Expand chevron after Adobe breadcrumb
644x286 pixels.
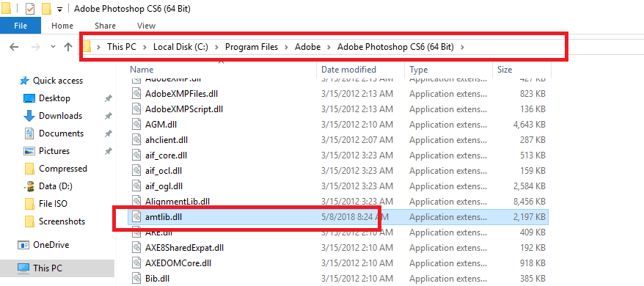click(329, 47)
